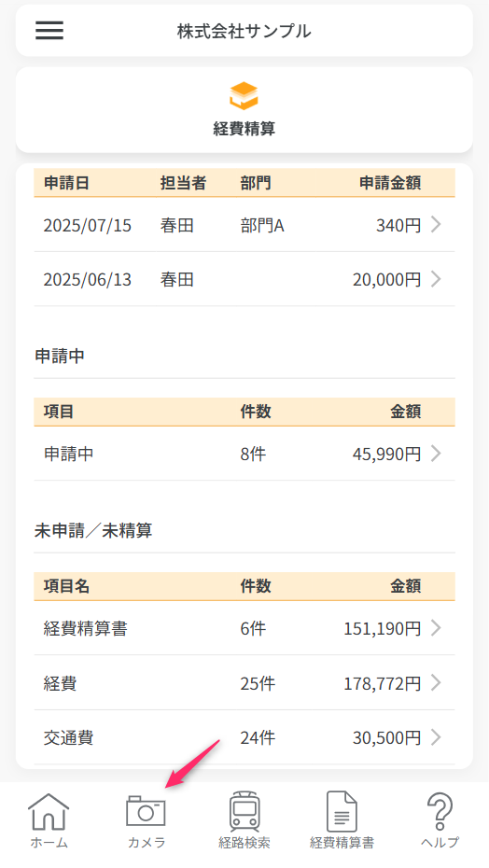Screen dimensions: 489x868
Task: Open the 交通費 30,500円 row
Action: point(244,737)
